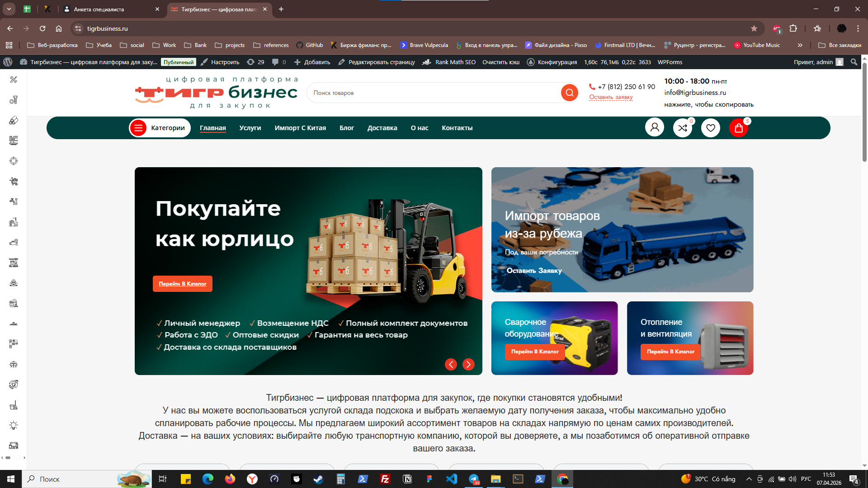
Task: Copy the info@tigrbusiness.ru email address
Action: 695,93
